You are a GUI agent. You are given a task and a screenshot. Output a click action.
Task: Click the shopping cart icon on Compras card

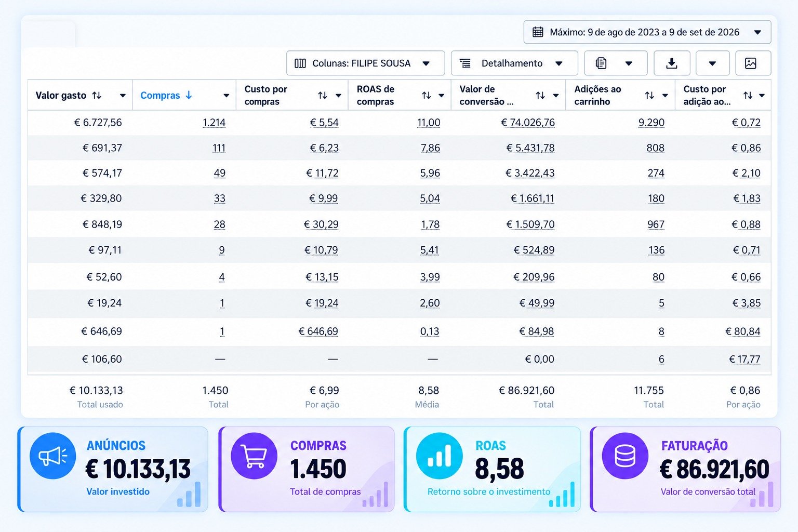(x=254, y=456)
